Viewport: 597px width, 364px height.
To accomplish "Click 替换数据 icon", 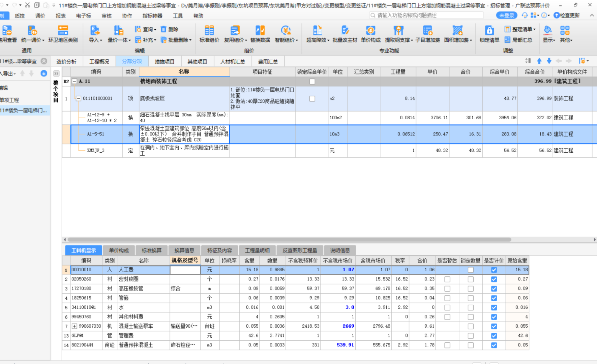I will 260,30.
